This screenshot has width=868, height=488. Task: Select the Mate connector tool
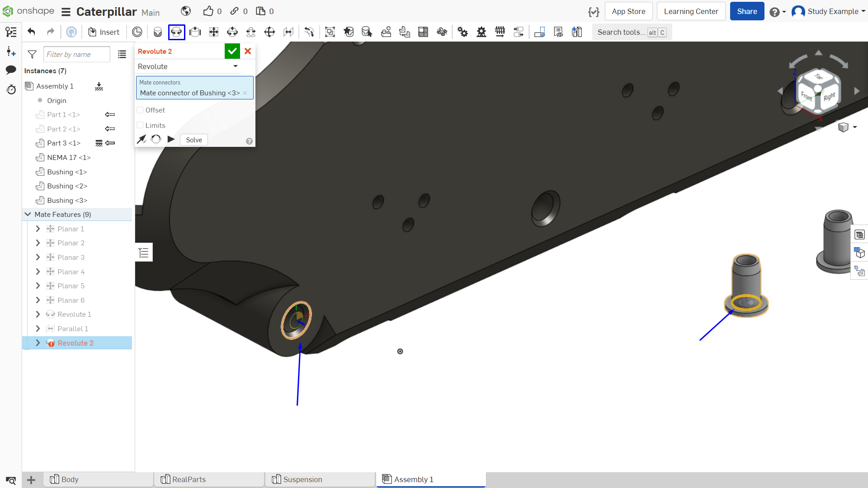click(x=137, y=32)
